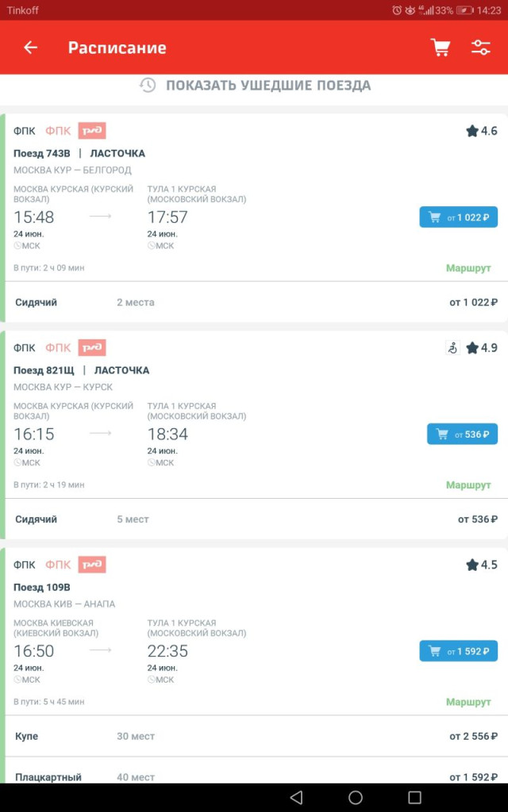
Task: Select Сидячий 2 места row
Action: point(254,302)
